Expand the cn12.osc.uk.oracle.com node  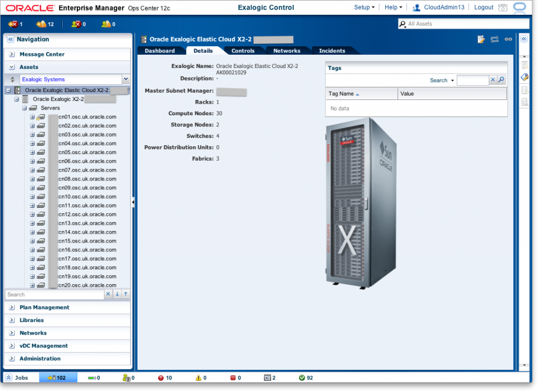coord(32,215)
